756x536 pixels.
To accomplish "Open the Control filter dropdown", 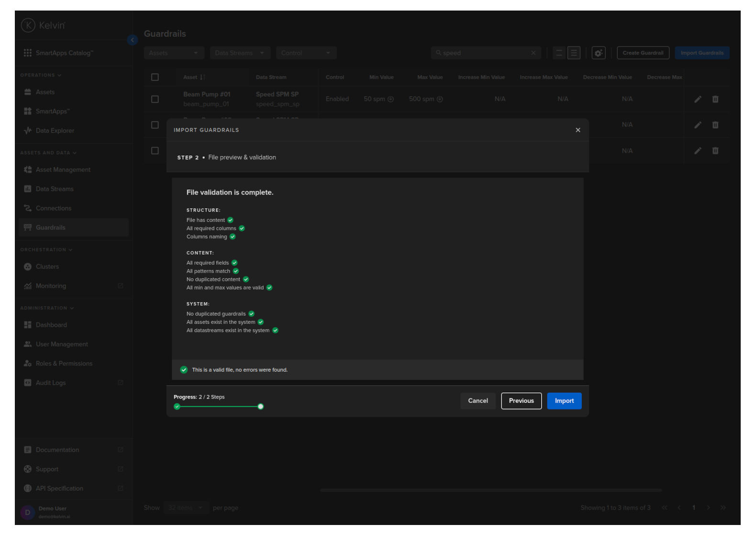I will [x=306, y=53].
